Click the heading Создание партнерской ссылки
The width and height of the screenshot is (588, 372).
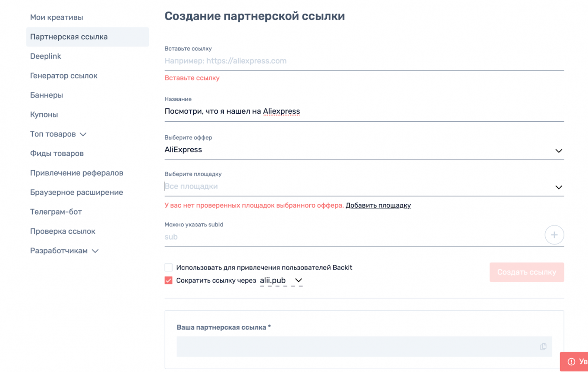click(255, 16)
